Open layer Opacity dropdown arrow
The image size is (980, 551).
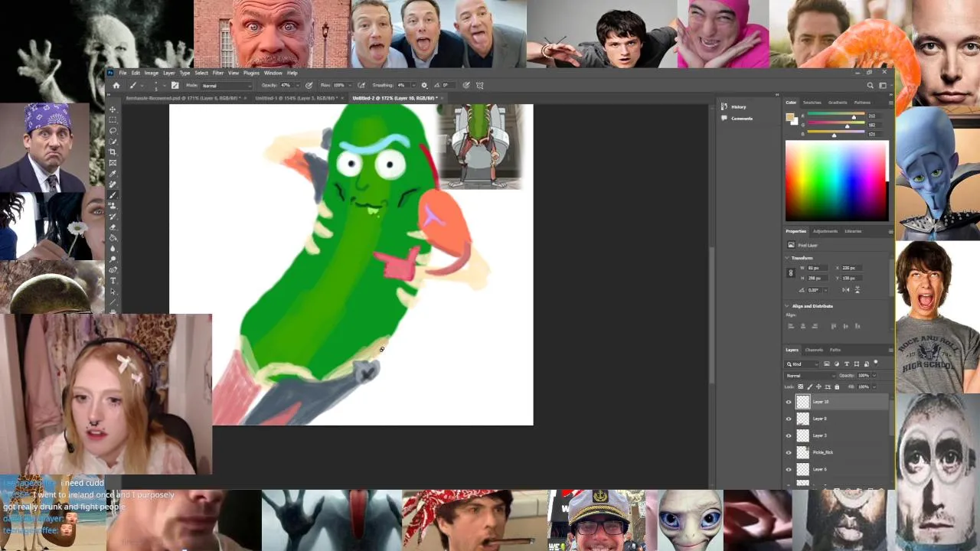point(874,376)
